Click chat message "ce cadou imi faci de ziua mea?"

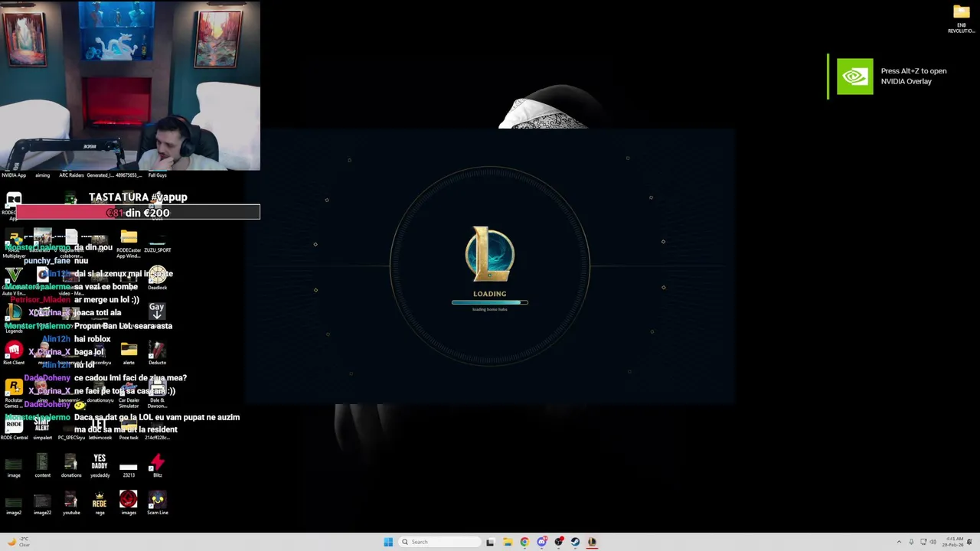[x=130, y=378]
